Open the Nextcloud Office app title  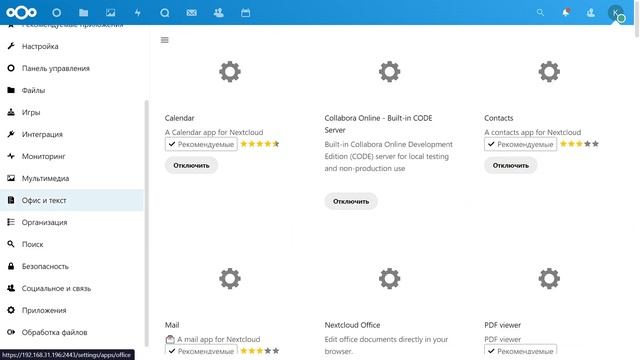[x=352, y=325]
